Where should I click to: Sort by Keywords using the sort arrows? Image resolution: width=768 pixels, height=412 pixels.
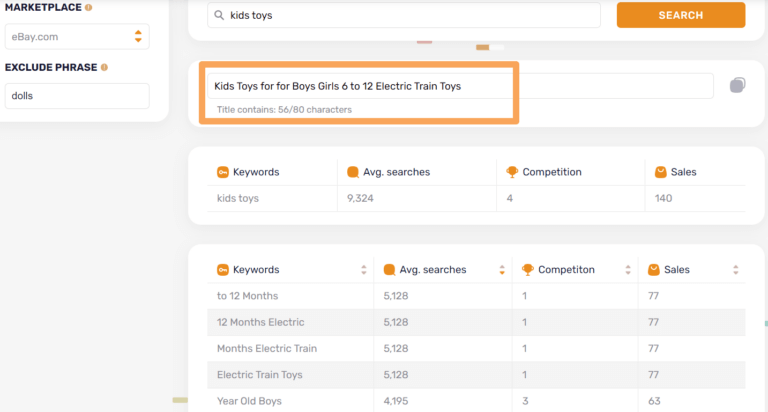point(363,269)
